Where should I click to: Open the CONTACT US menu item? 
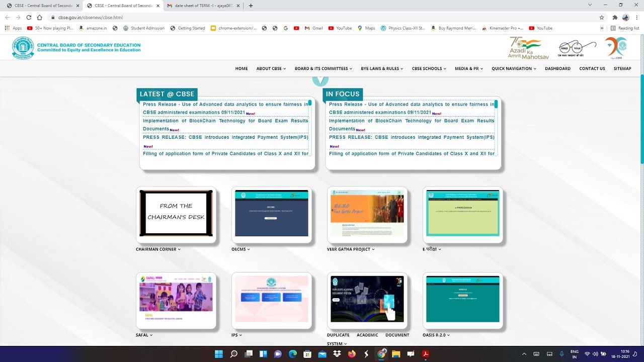coord(592,68)
